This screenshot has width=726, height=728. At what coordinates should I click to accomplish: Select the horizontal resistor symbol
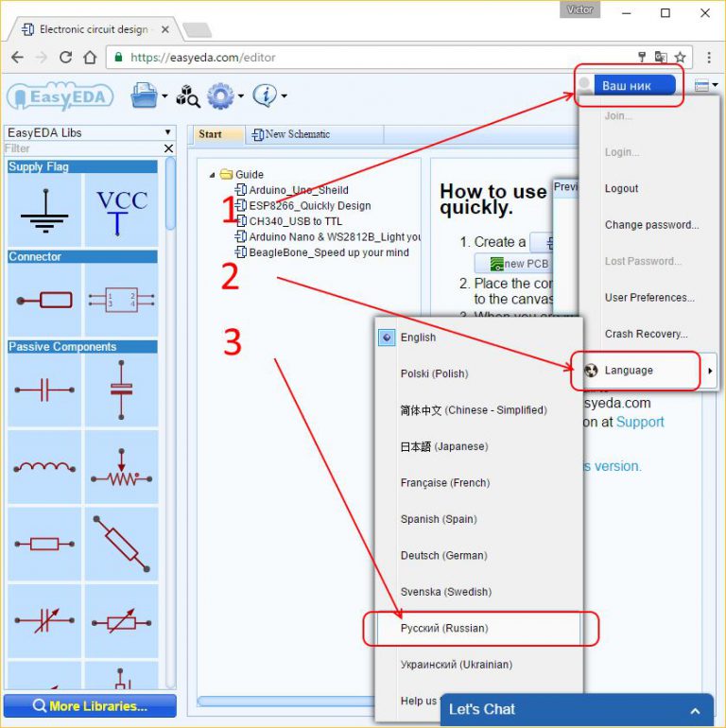(44, 544)
